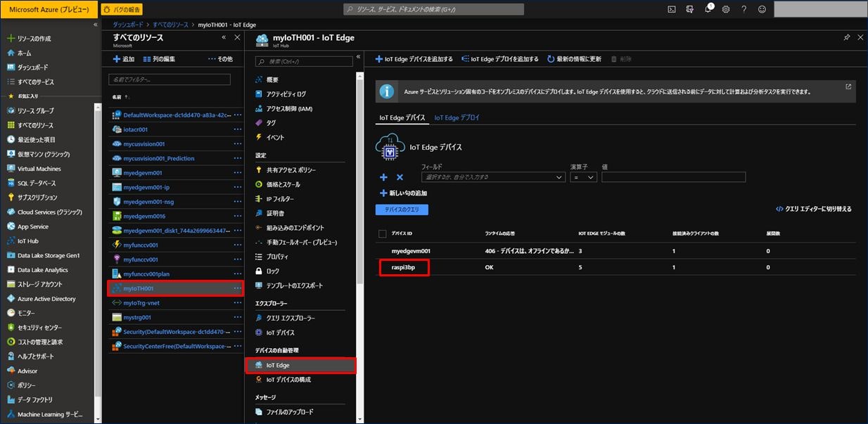Image resolution: width=868 pixels, height=424 pixels.
Task: Open the notifications bell icon
Action: tap(708, 9)
